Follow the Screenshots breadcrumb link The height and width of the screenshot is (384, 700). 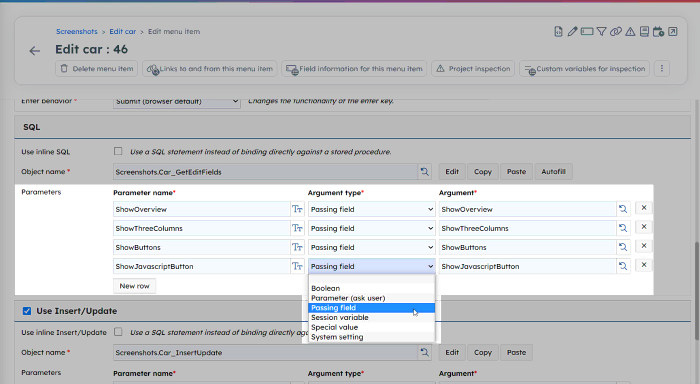[77, 32]
